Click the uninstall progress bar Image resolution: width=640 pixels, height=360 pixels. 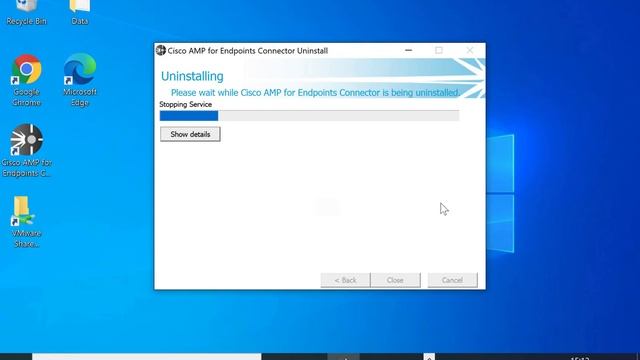coord(309,116)
